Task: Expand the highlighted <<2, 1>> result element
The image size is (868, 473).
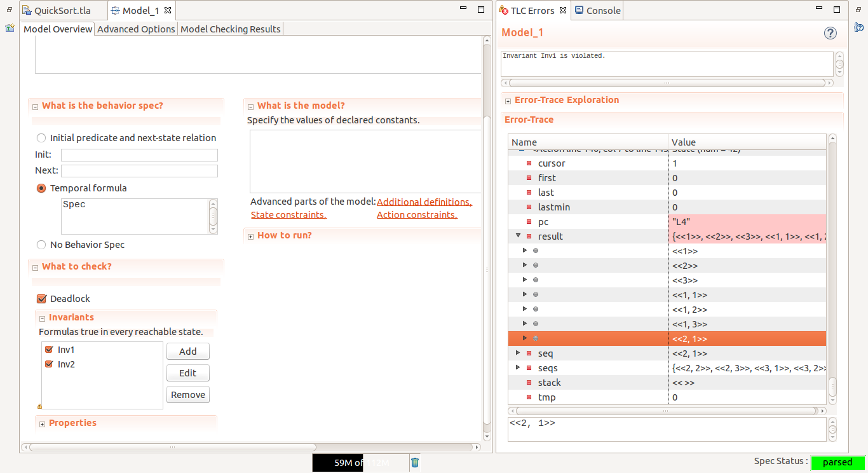Action: 525,338
